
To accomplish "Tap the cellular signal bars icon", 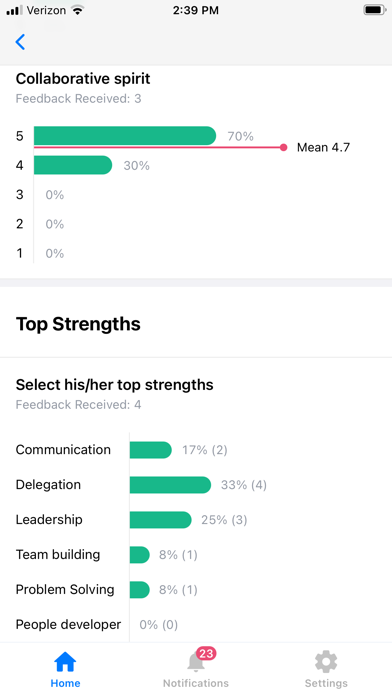I will tap(14, 10).
